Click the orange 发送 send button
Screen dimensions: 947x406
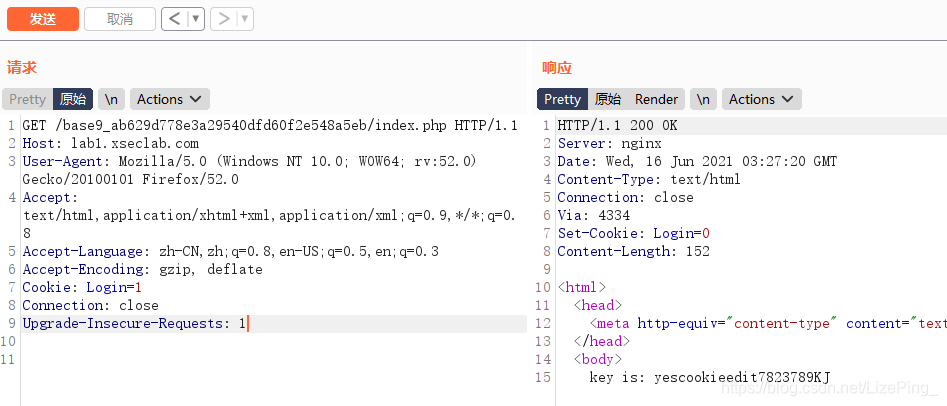[43, 19]
